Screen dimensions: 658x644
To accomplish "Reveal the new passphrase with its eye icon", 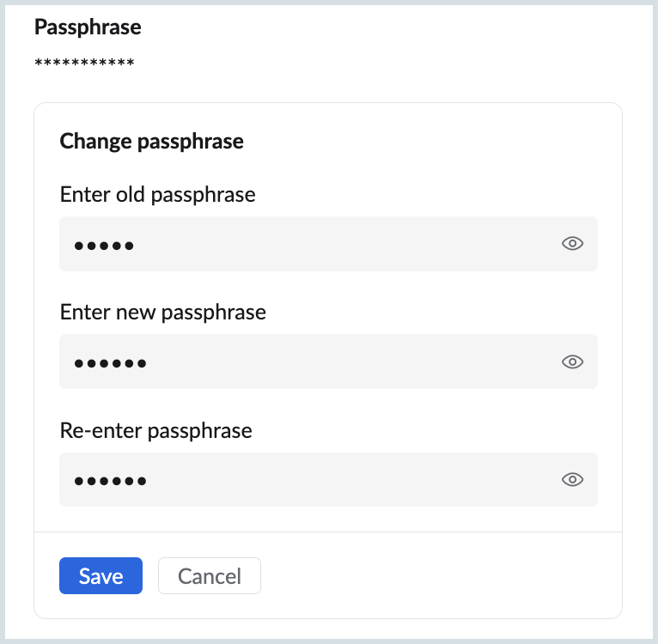I will 572,361.
